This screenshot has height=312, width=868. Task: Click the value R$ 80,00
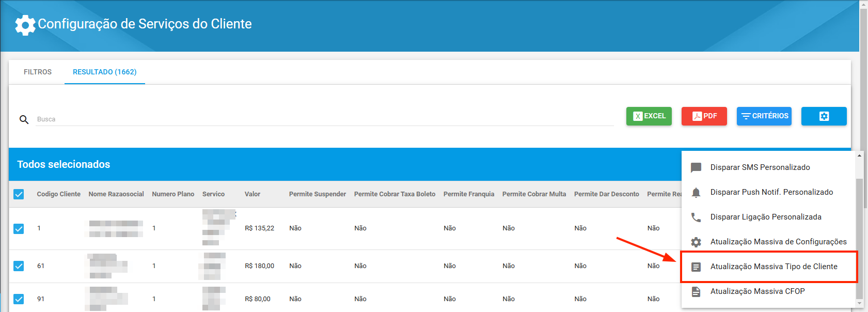coord(258,299)
